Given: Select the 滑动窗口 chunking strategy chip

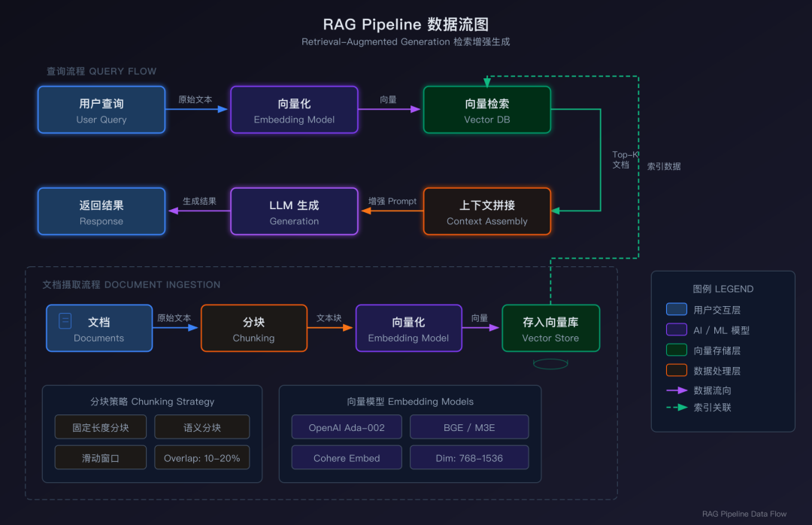Looking at the screenshot, I should pyautogui.click(x=101, y=457).
